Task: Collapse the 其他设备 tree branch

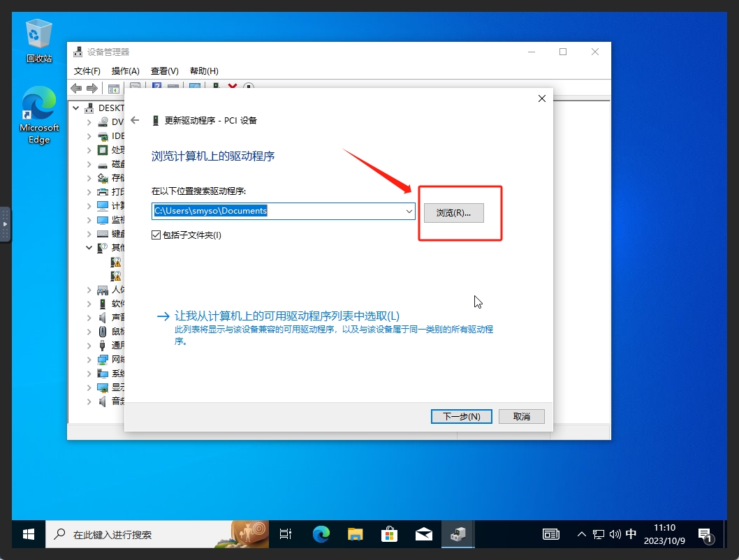Action: [89, 247]
